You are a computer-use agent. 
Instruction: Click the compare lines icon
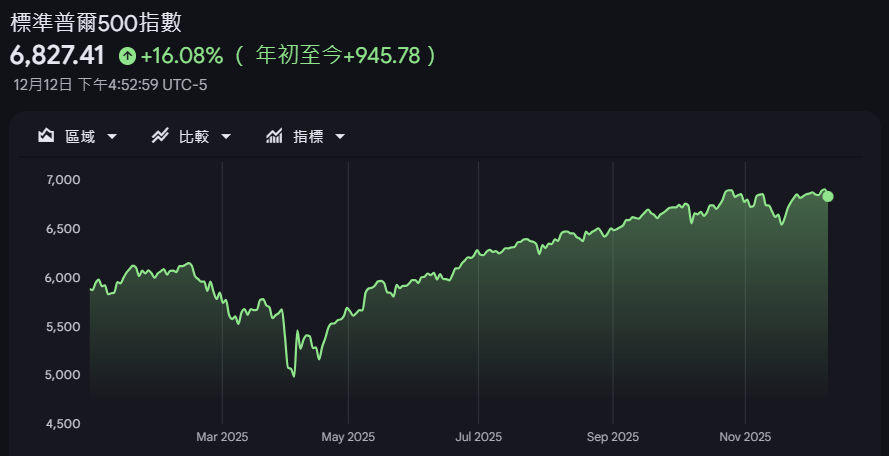click(x=160, y=136)
